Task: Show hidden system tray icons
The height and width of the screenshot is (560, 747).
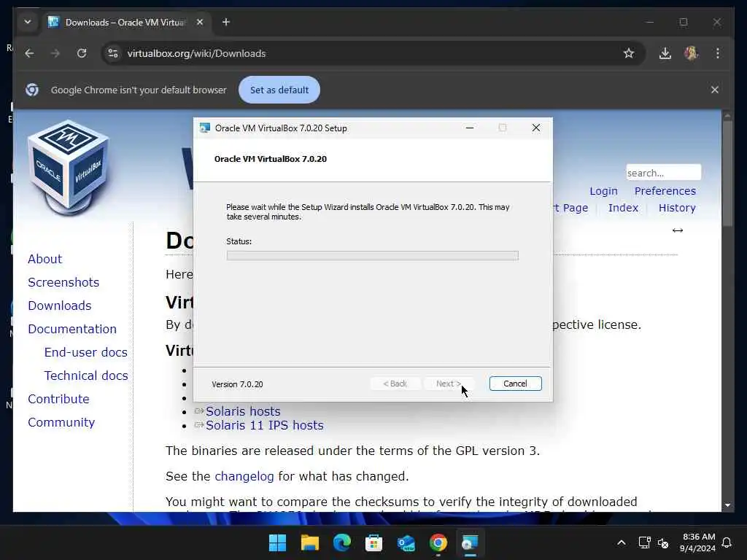Action: coord(622,542)
